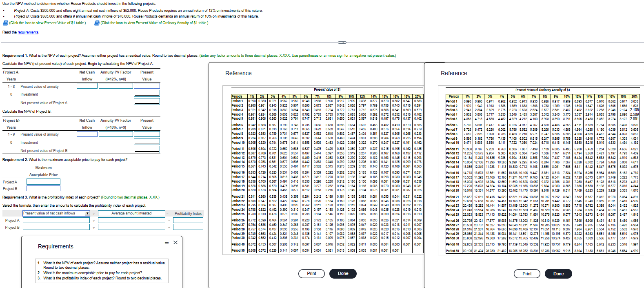
Task: Select Project A present value of annuity field
Action: pyautogui.click(x=147, y=86)
